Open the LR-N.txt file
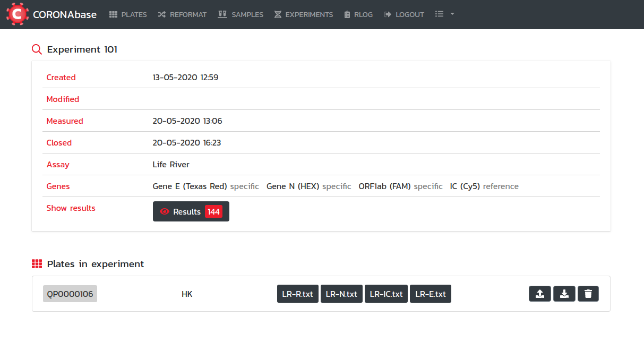 tap(341, 294)
